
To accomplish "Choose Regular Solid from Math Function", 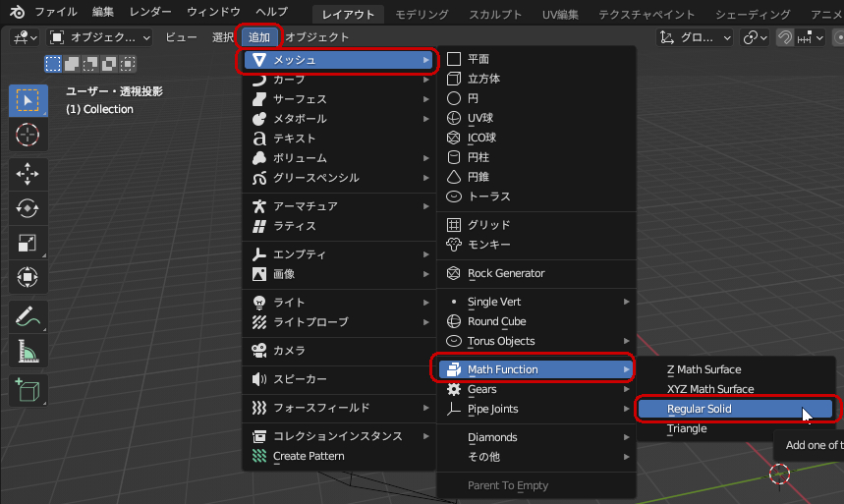I will (735, 409).
